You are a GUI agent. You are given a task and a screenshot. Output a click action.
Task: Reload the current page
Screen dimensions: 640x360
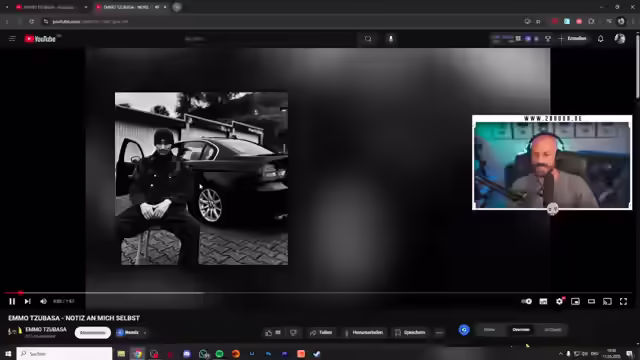click(x=31, y=21)
